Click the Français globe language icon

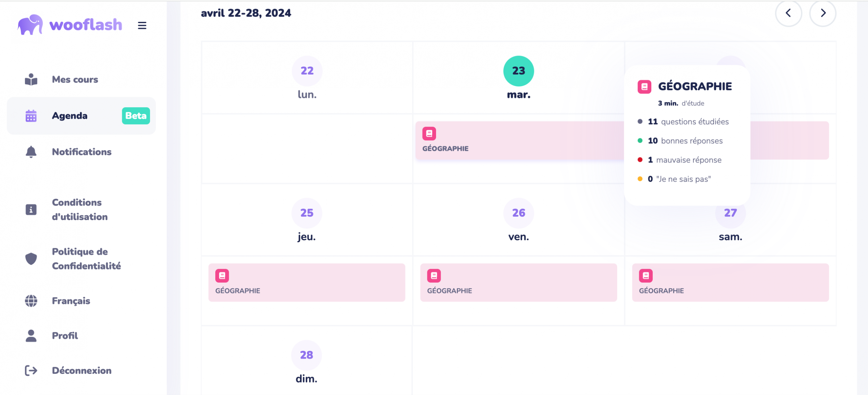tap(31, 301)
